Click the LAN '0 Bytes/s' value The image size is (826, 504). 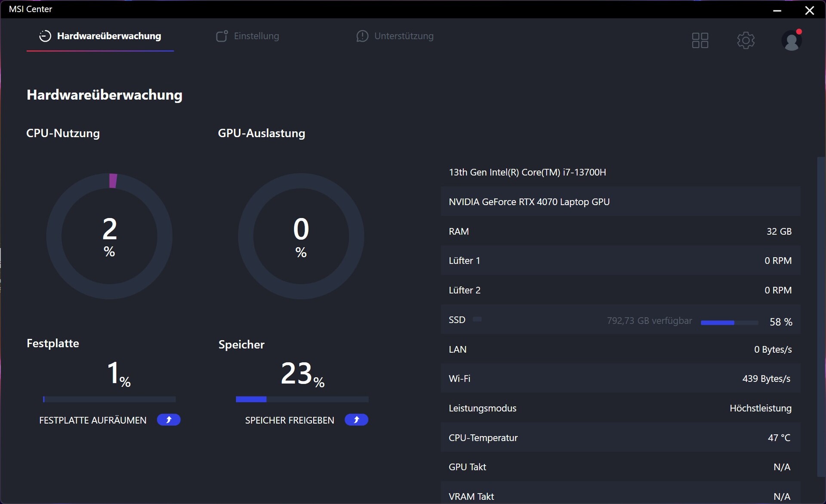click(773, 349)
